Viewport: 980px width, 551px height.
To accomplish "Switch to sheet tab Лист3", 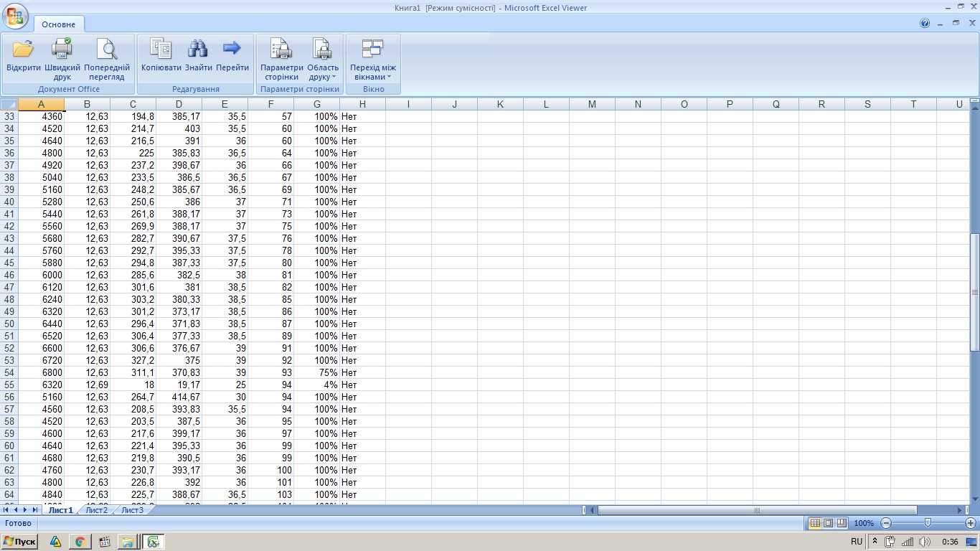I will (x=132, y=510).
